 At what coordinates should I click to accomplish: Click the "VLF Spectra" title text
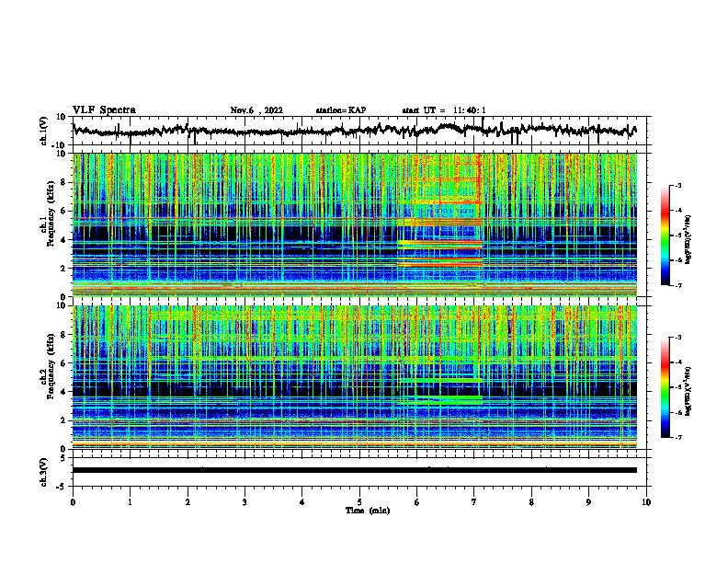[104, 110]
